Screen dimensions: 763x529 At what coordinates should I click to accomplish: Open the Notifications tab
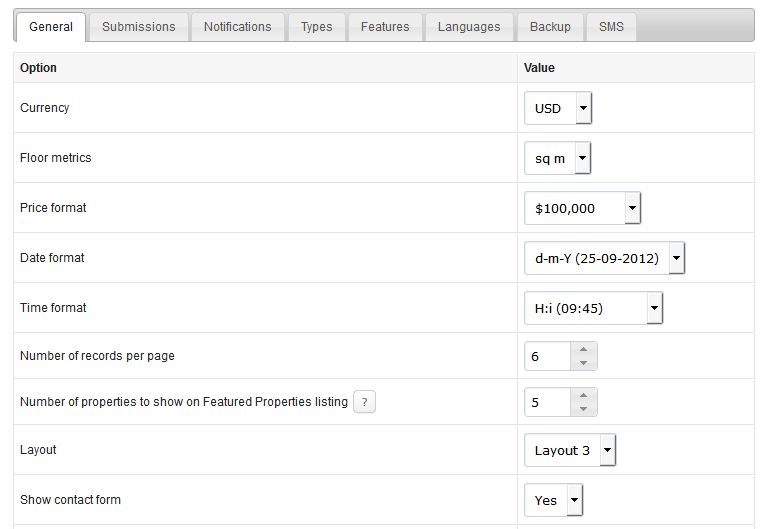[x=237, y=27]
